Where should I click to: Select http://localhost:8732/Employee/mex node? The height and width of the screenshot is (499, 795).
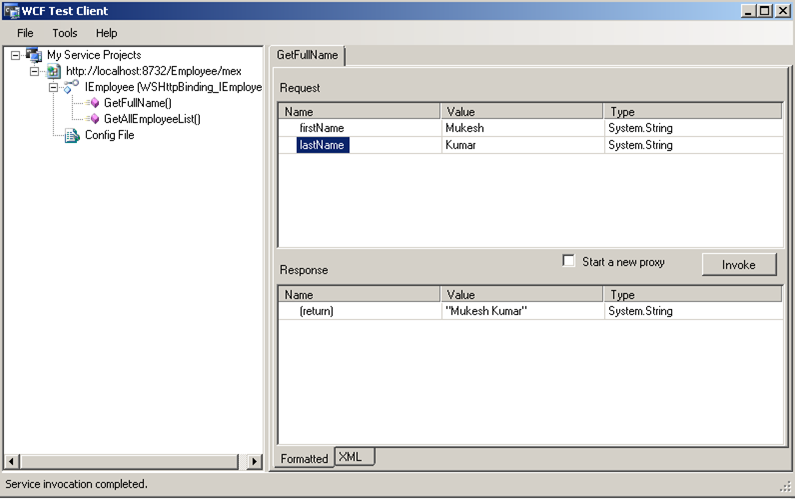click(154, 71)
